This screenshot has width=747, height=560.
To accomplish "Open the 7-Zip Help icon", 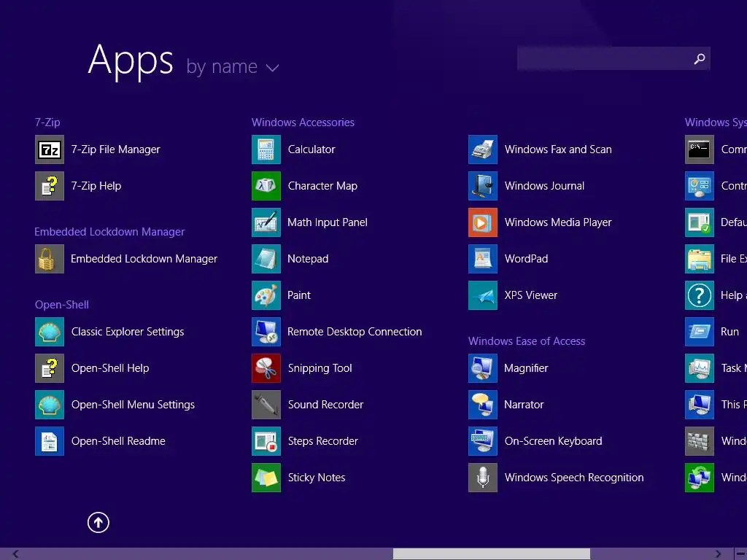I will click(x=50, y=186).
